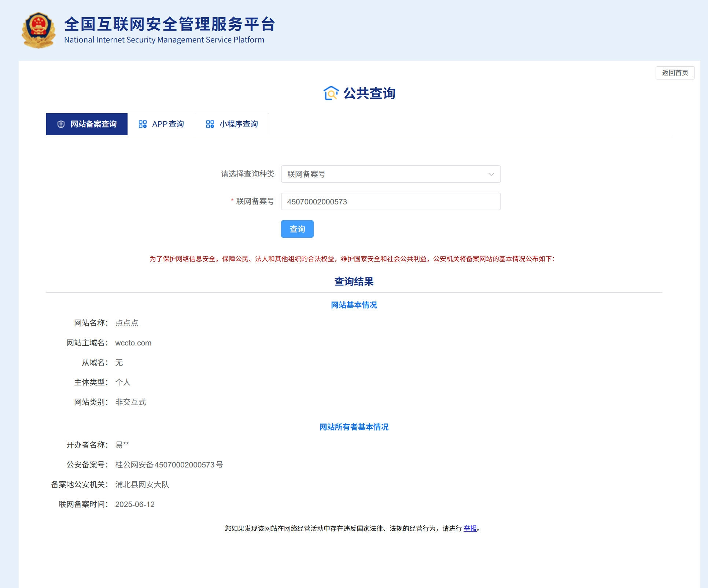This screenshot has width=708, height=588.
Task: Click the red privacy notice text
Action: point(352,259)
